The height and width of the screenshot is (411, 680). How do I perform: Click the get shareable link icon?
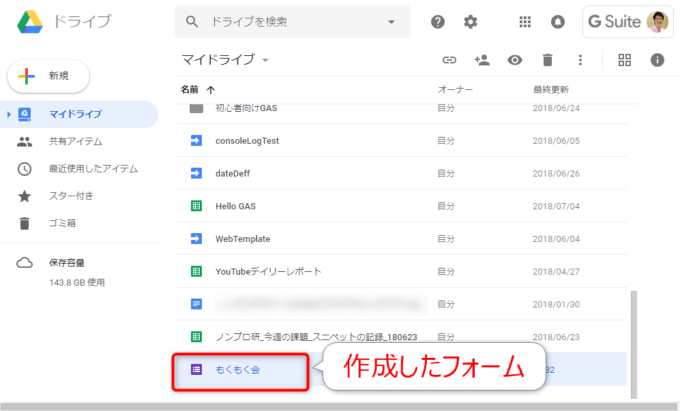[x=449, y=60]
